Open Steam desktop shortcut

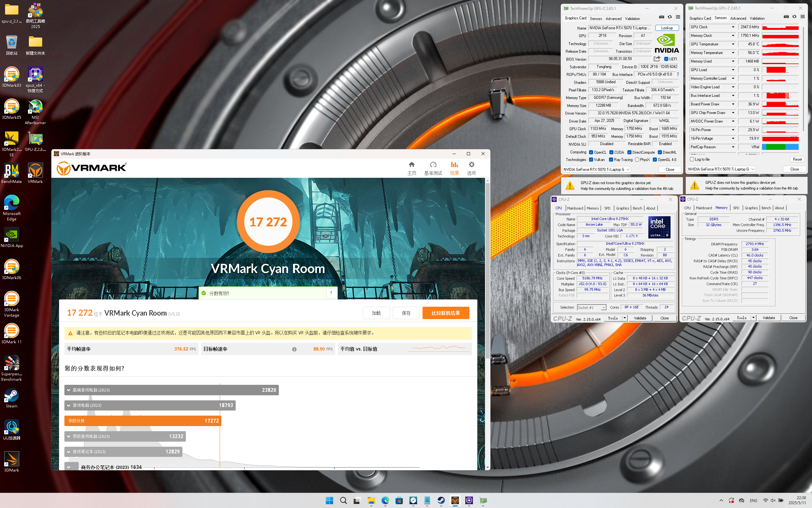(12, 398)
